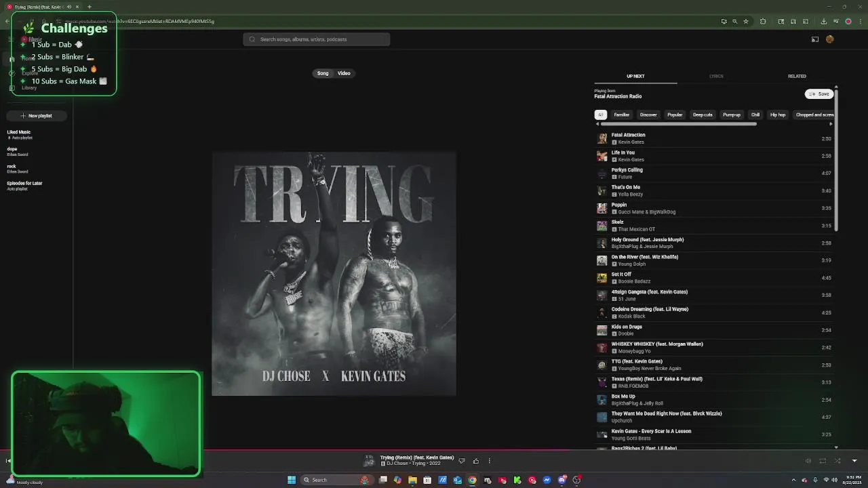The image size is (868, 488).
Task: Click the thumbs down dislike icon
Action: click(462, 461)
